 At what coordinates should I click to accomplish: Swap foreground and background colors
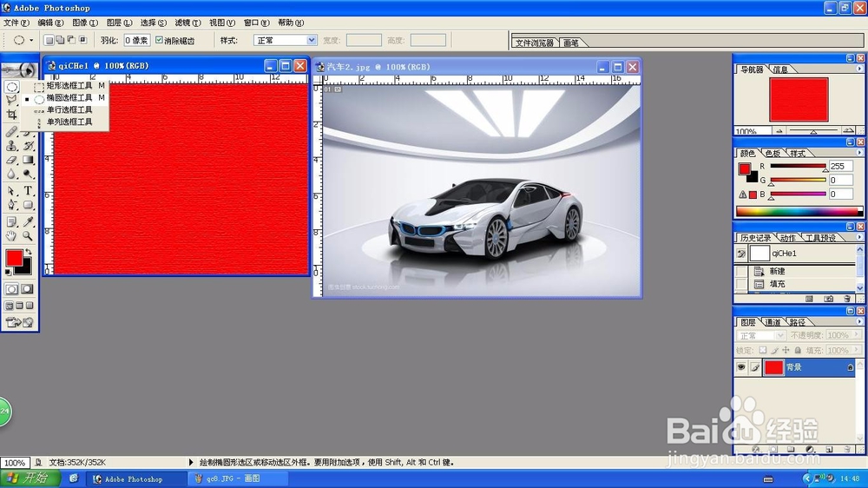29,252
